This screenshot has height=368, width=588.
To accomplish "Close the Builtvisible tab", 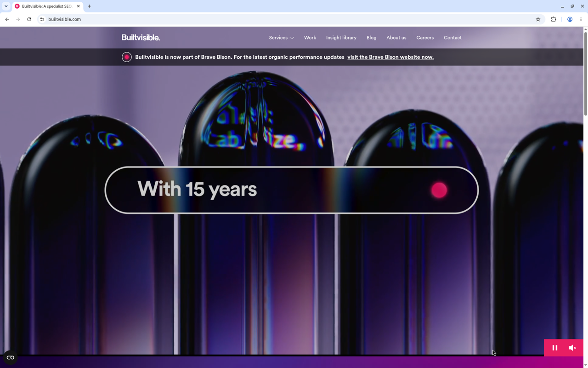I will pos(79,6).
